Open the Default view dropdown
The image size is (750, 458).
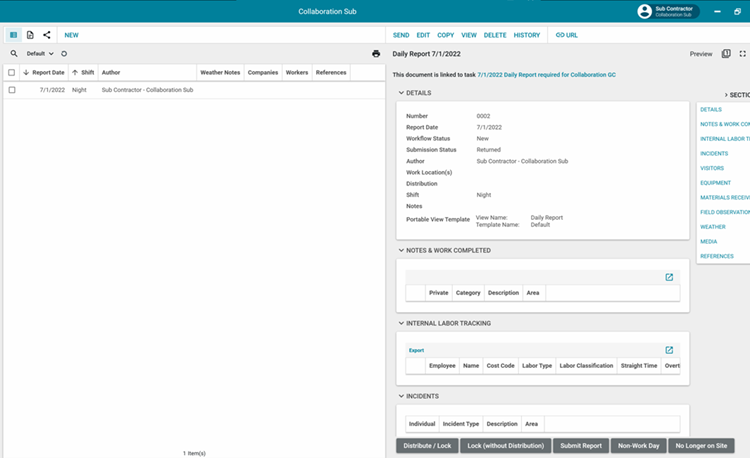(40, 54)
